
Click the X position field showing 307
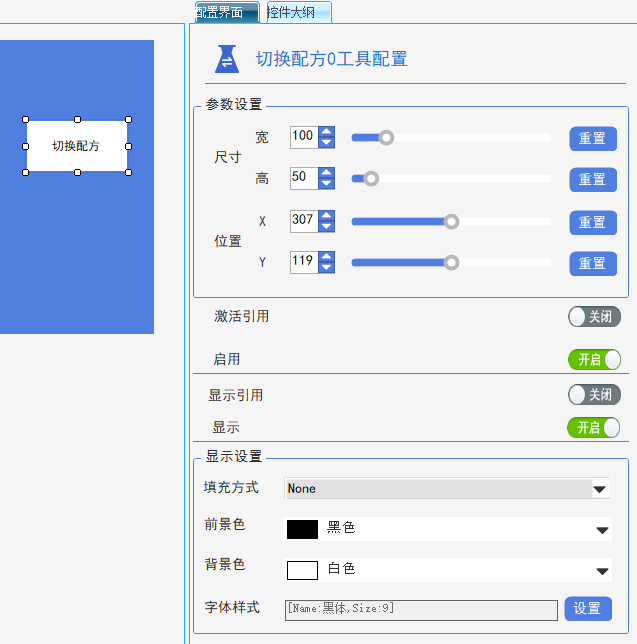coord(304,221)
